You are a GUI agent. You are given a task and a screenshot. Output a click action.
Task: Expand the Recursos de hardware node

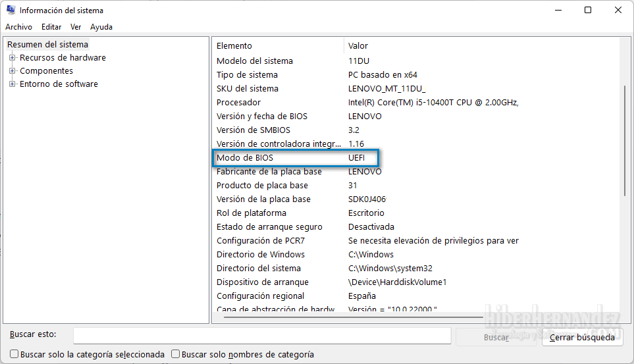pyautogui.click(x=12, y=57)
